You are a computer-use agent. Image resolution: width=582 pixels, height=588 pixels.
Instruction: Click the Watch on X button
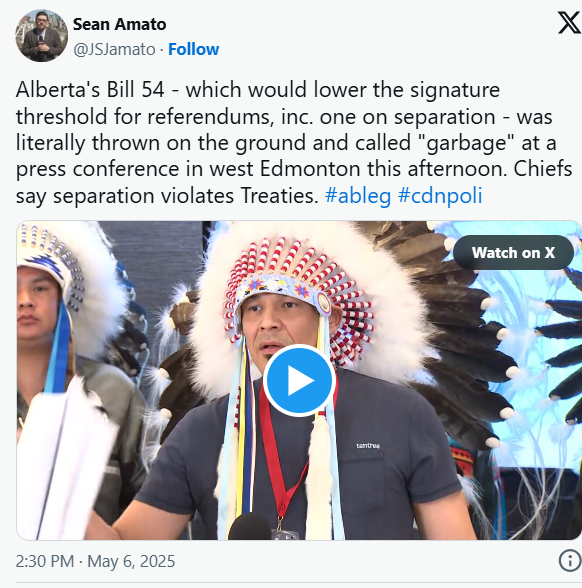(x=513, y=252)
